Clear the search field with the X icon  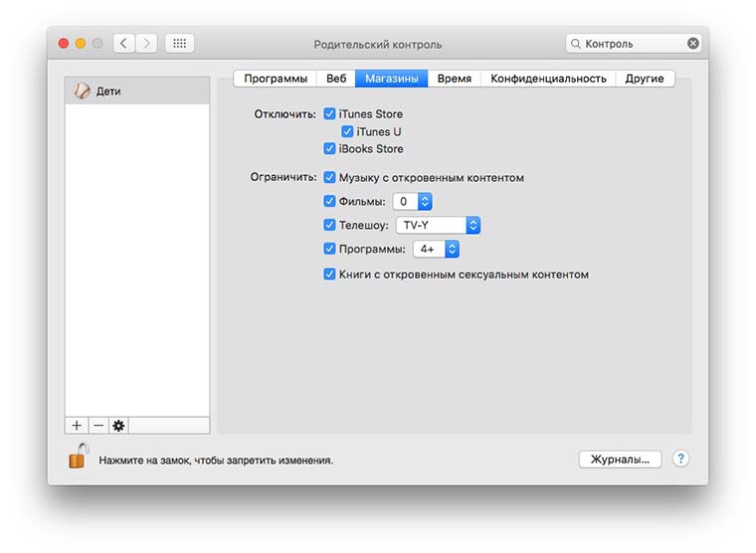tap(693, 44)
